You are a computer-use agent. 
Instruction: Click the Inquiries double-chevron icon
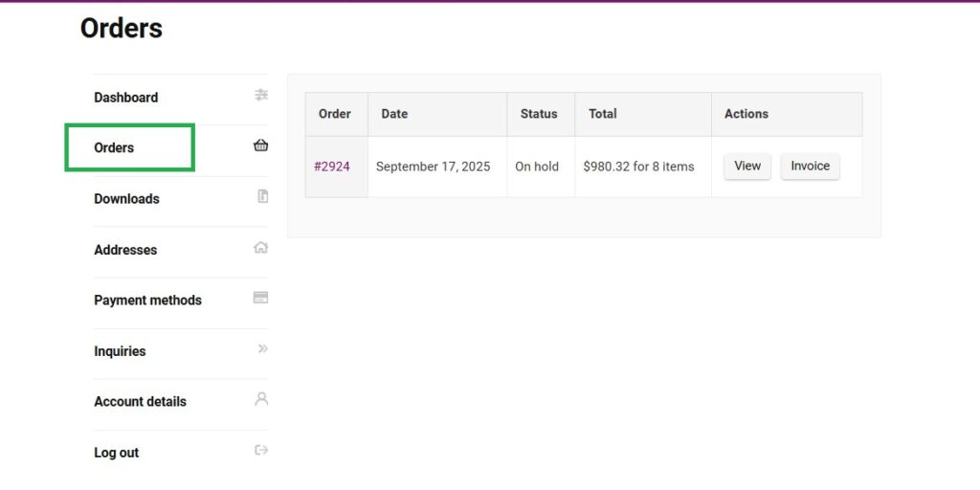262,348
